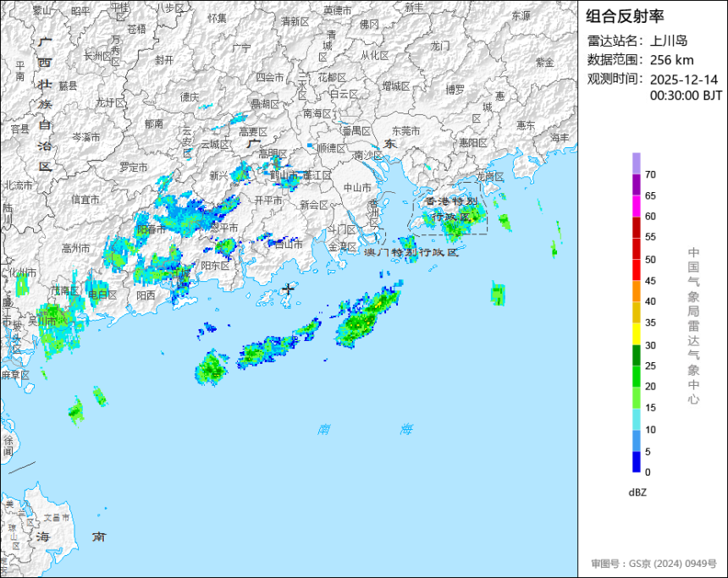The height and width of the screenshot is (578, 728).
Task: Click the 岑溪市 map label
Action: point(85,137)
